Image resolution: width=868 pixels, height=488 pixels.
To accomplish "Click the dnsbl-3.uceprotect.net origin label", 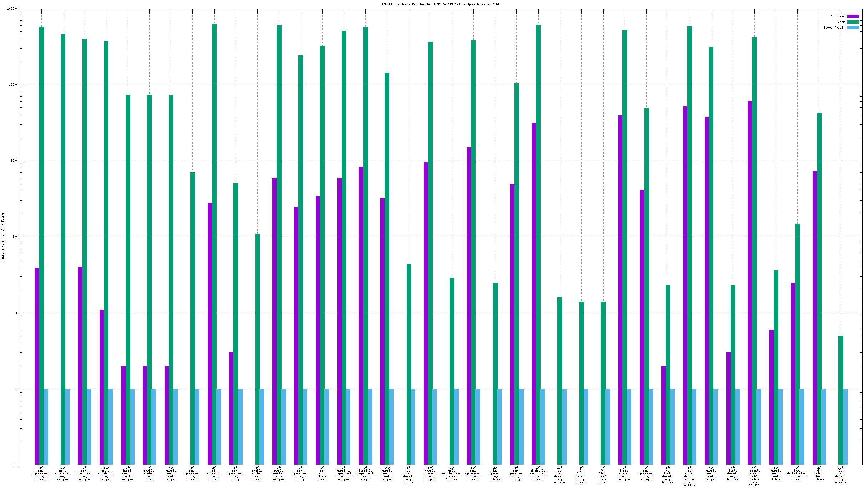I will coord(538,473).
